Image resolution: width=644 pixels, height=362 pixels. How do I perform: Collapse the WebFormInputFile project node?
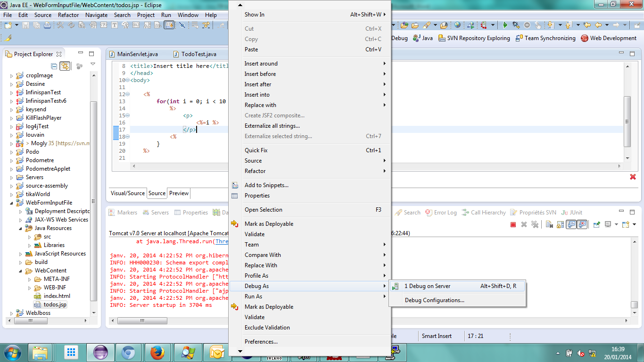pyautogui.click(x=12, y=203)
